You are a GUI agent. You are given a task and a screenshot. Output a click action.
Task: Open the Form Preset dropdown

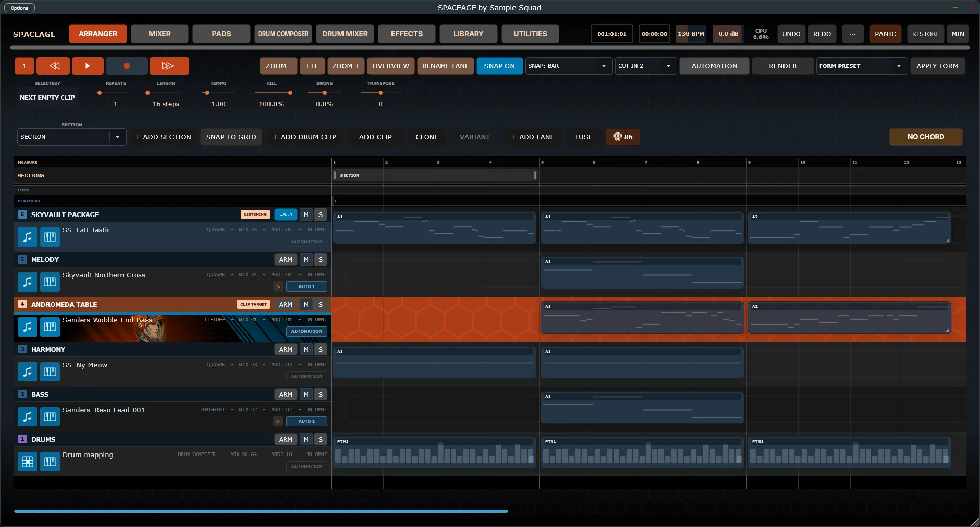(862, 66)
